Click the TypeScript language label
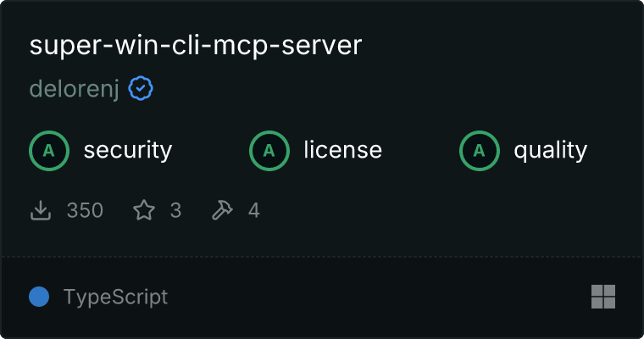644x339 pixels. (115, 297)
